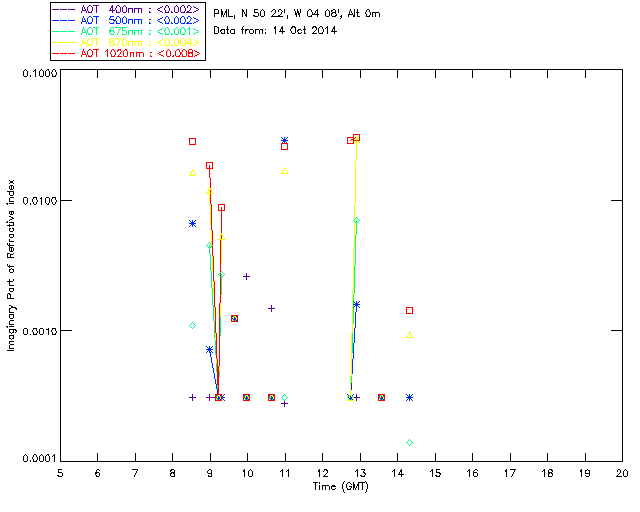Click the '18' x-axis tick label
This screenshot has height=512, width=640.
tap(547, 473)
